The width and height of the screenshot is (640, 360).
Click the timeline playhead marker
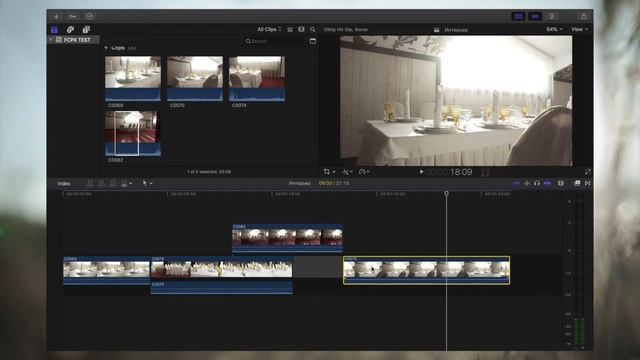click(447, 193)
